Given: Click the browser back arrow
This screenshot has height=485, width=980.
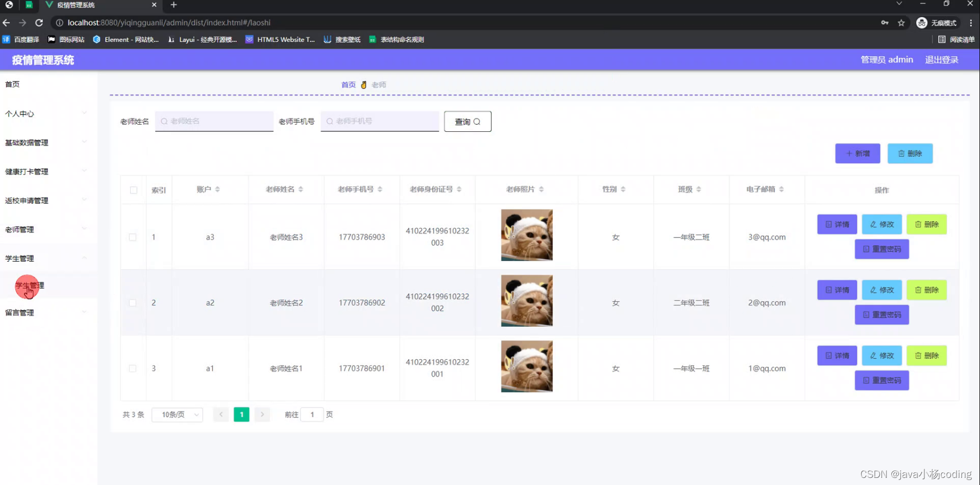Looking at the screenshot, I should pyautogui.click(x=7, y=23).
